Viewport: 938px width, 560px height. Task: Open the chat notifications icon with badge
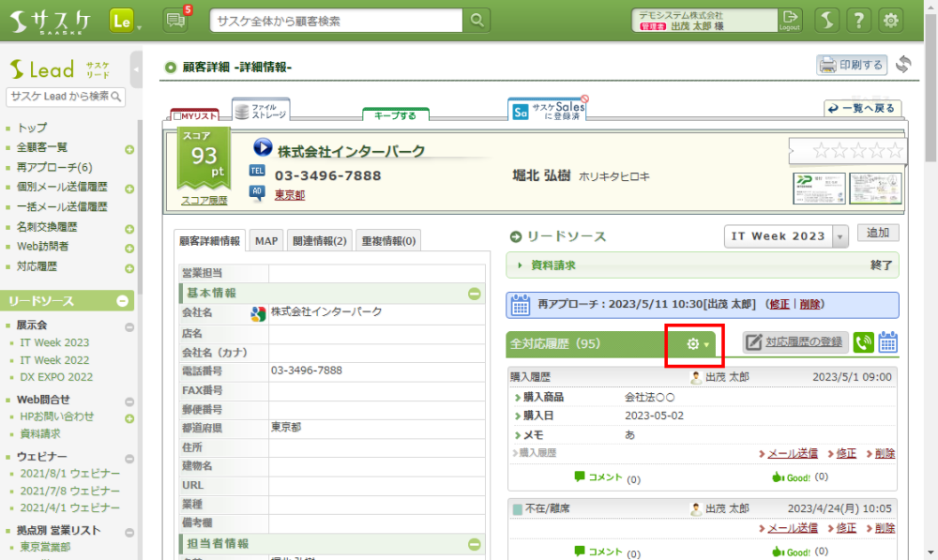coord(175,20)
